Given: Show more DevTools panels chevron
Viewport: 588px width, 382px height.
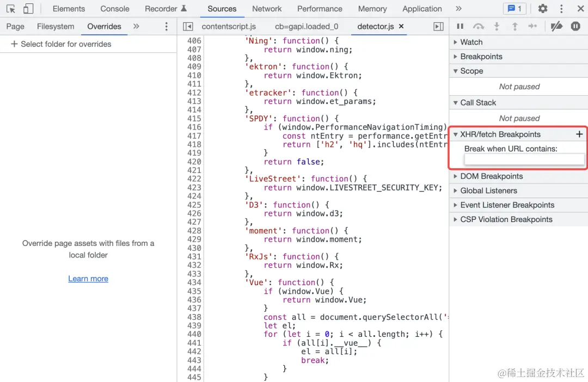Looking at the screenshot, I should point(458,8).
